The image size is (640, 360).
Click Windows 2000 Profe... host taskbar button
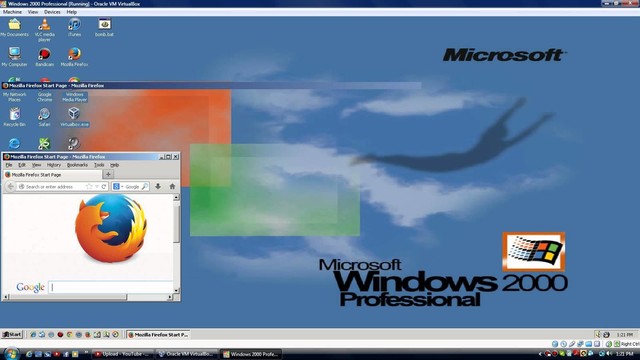251,354
